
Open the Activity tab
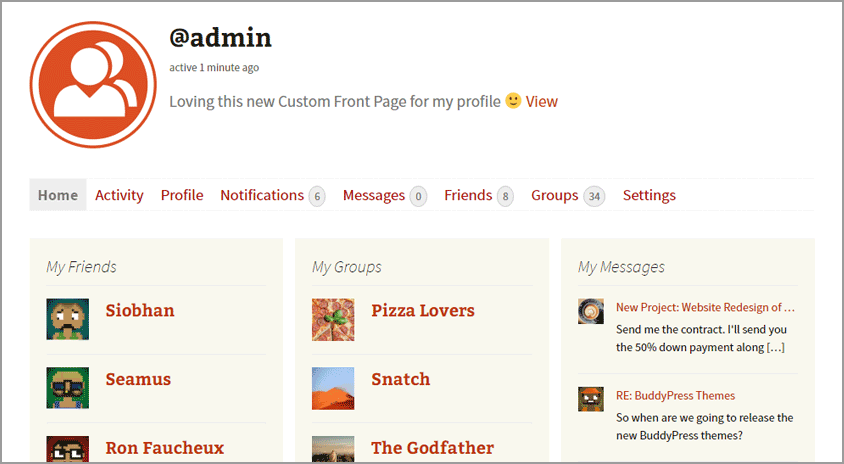(119, 195)
